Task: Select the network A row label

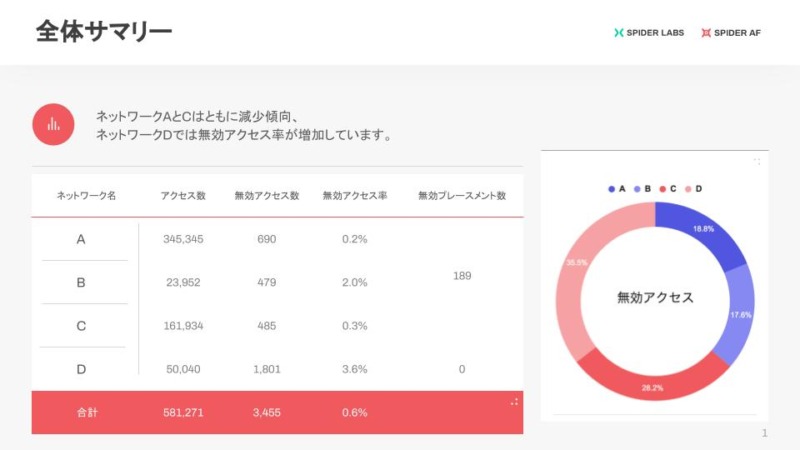Action: tap(81, 239)
